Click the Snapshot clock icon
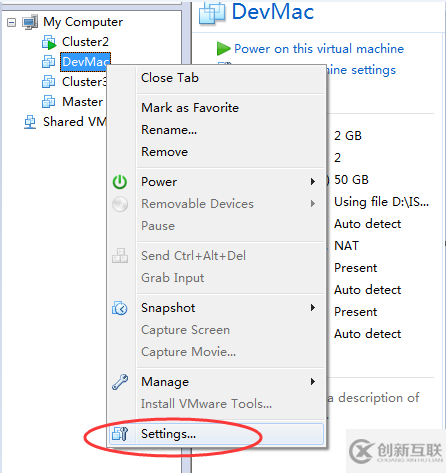This screenshot has width=446, height=473. pyautogui.click(x=120, y=308)
